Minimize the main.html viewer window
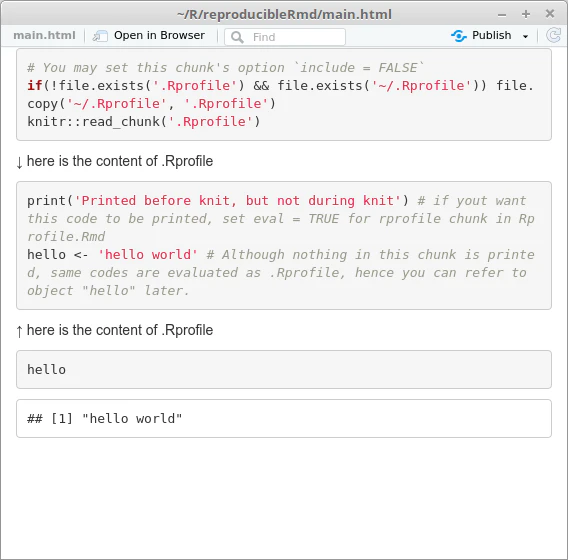The width and height of the screenshot is (568, 560). pyautogui.click(x=502, y=15)
